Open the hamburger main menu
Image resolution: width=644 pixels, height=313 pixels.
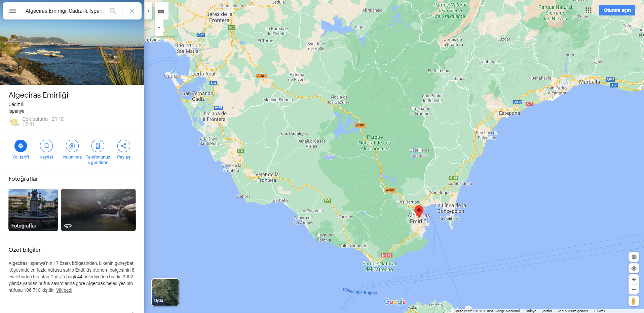click(x=12, y=11)
